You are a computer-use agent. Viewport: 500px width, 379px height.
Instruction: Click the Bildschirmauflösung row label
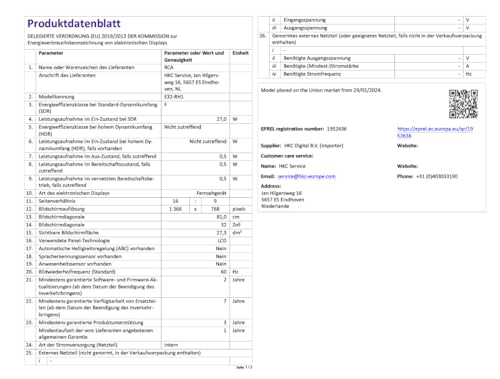click(62, 209)
